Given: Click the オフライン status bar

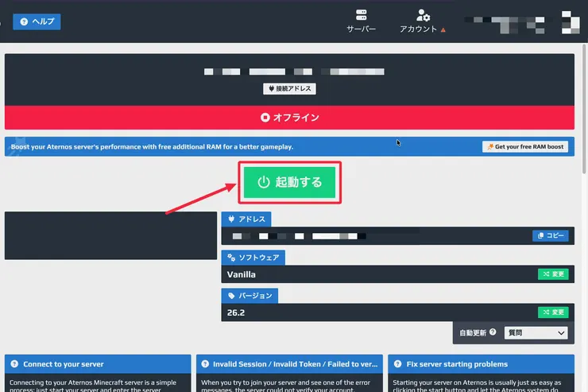Looking at the screenshot, I should click(x=289, y=118).
